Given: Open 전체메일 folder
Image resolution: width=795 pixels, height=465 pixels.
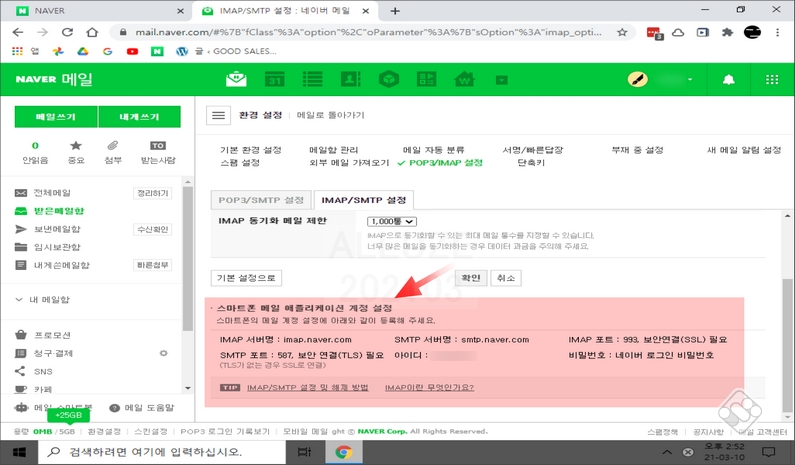Looking at the screenshot, I should click(x=52, y=193).
